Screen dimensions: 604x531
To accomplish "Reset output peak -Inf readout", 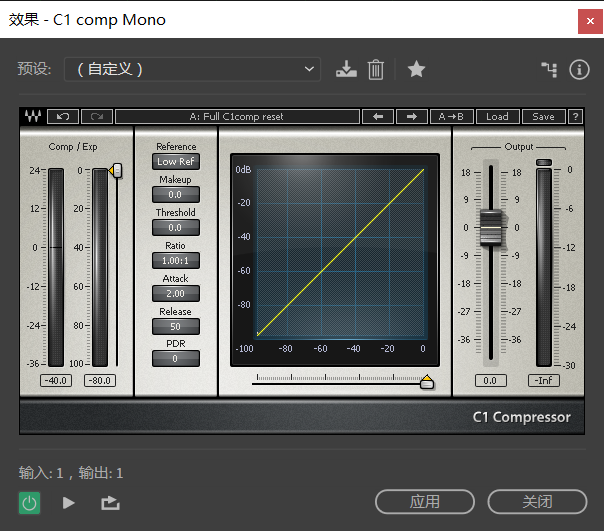I will [x=544, y=381].
